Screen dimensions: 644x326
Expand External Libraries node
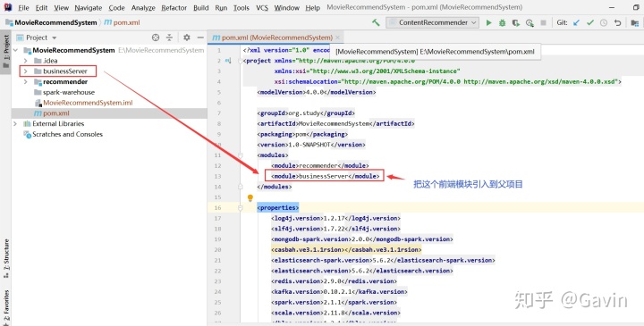pyautogui.click(x=15, y=123)
